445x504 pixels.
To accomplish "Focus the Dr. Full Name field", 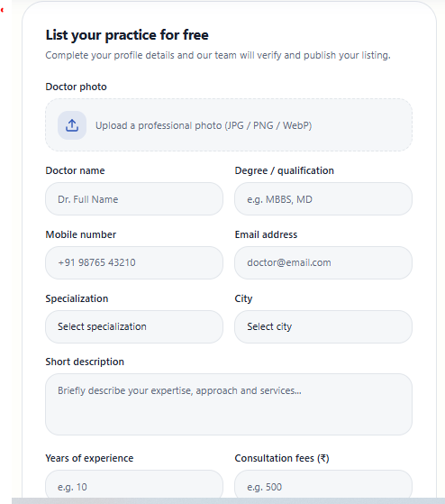I will (x=134, y=199).
